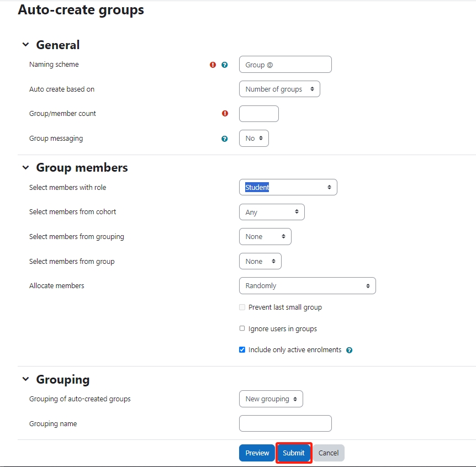Click the Cancel button
The image size is (476, 467).
pyautogui.click(x=329, y=453)
